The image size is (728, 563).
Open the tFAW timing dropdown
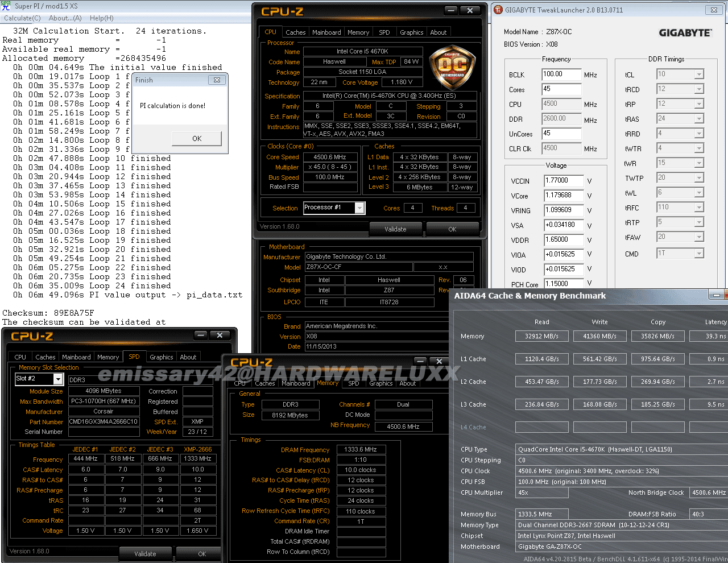coord(698,237)
